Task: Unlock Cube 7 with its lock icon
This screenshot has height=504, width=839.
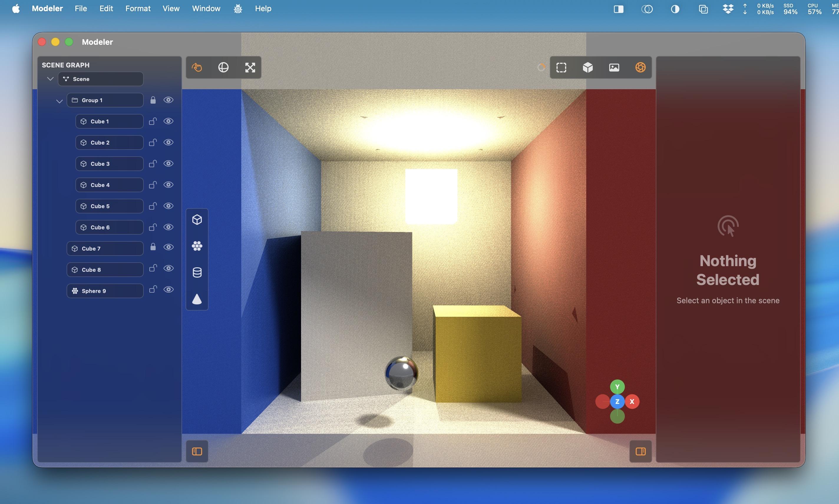Action: 153,247
